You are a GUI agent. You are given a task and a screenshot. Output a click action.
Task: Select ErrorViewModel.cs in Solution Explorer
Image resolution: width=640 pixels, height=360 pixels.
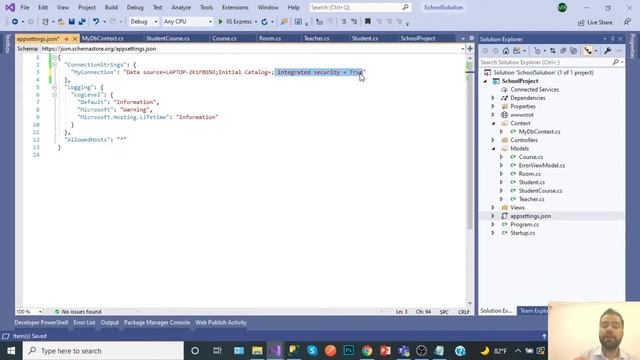pos(542,165)
